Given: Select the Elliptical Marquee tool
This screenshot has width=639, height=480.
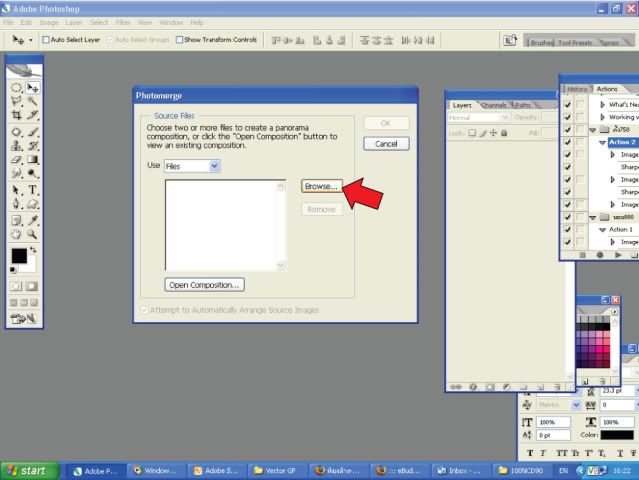Looking at the screenshot, I should [16, 88].
